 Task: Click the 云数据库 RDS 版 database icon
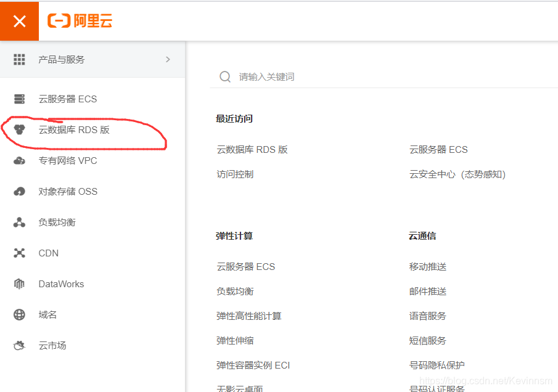tap(19, 130)
